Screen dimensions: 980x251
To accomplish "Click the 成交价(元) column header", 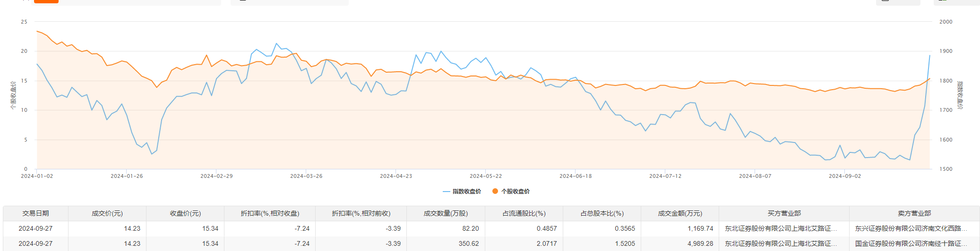I will 107,213.
